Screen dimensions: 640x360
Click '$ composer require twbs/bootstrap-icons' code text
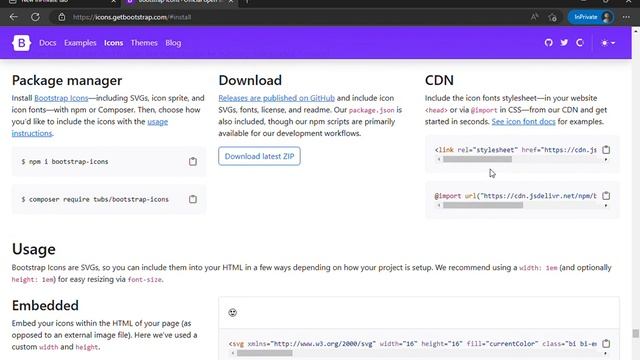coord(95,199)
